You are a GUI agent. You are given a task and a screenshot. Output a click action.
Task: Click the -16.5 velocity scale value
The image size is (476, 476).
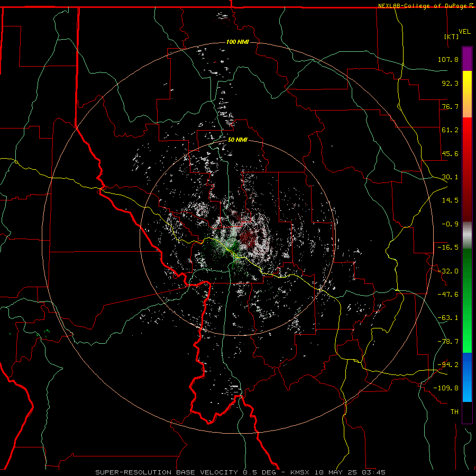pyautogui.click(x=448, y=248)
